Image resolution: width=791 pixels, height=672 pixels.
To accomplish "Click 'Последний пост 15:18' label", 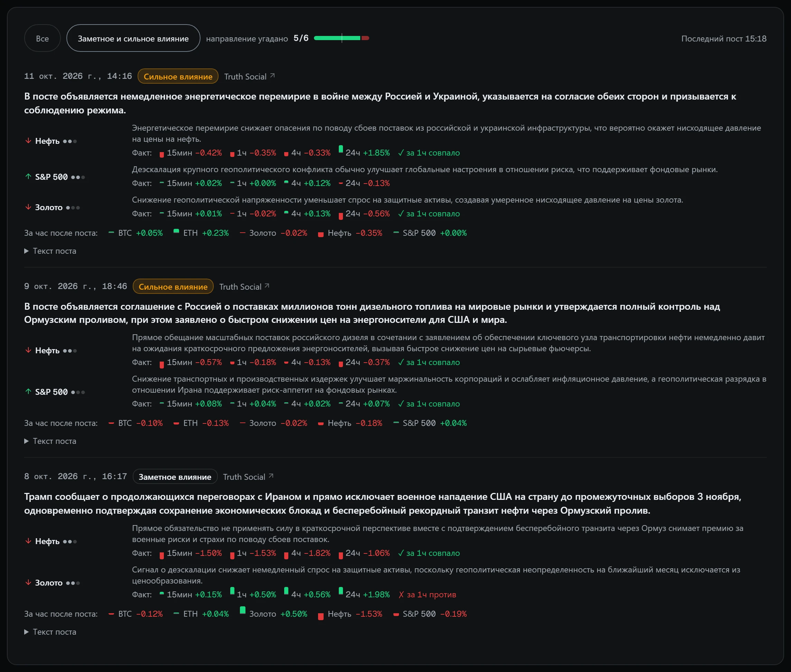I will point(724,38).
